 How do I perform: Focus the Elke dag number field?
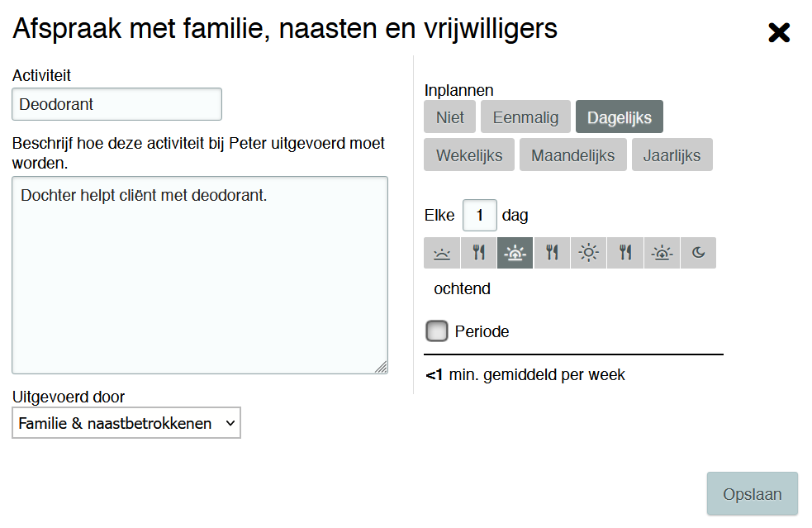[479, 216]
